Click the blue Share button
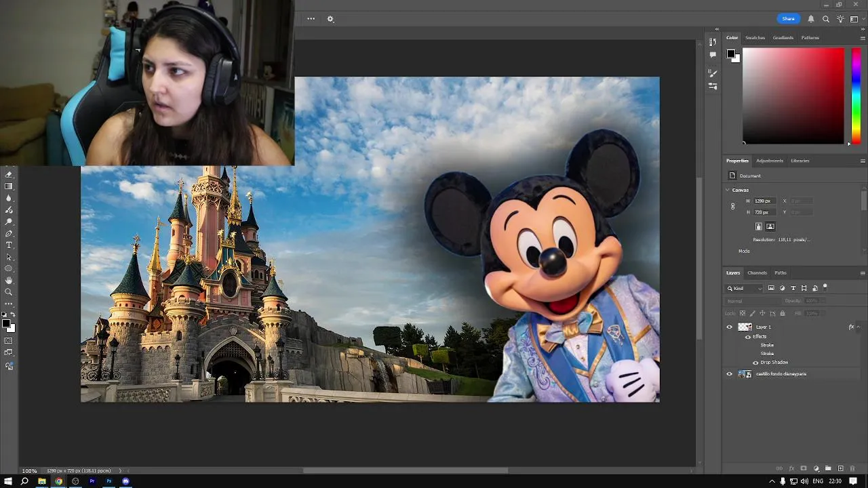 click(x=788, y=19)
